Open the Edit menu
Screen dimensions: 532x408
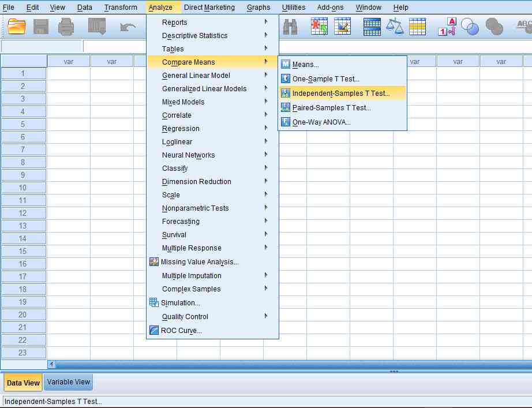tap(32, 7)
